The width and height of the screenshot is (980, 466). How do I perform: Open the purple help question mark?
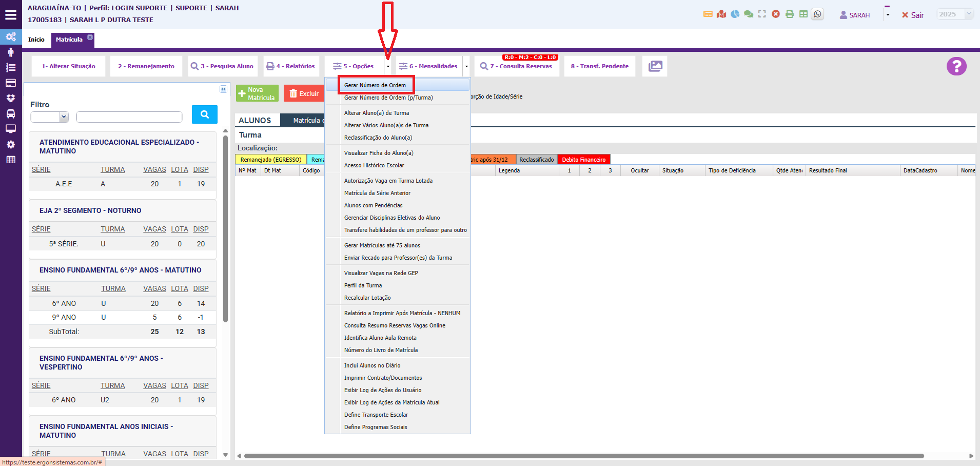(x=956, y=66)
